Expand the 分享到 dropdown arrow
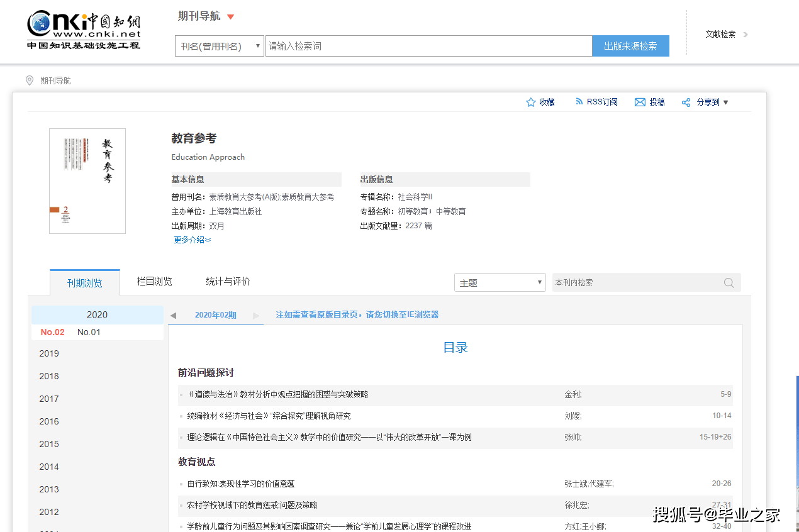The height and width of the screenshot is (532, 799). click(x=724, y=102)
